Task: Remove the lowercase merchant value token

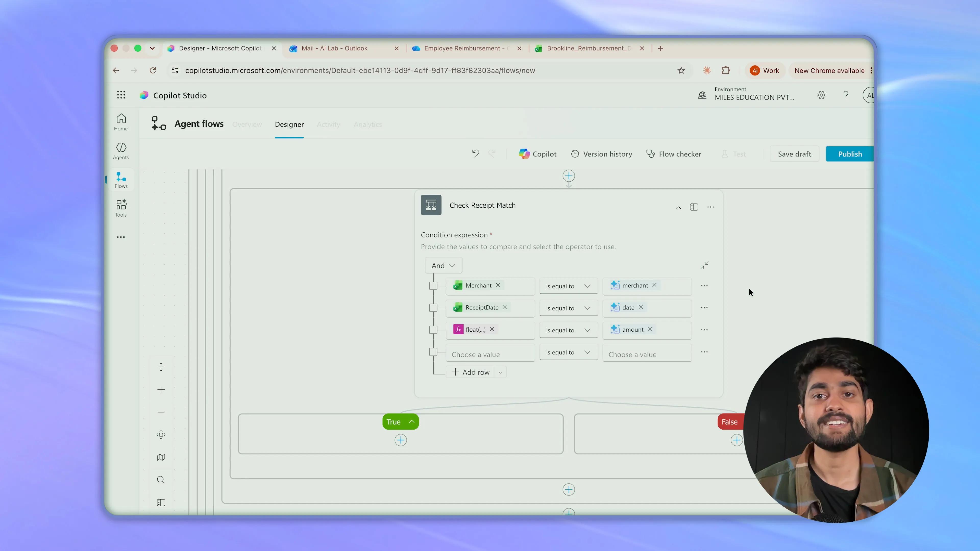Action: point(654,285)
